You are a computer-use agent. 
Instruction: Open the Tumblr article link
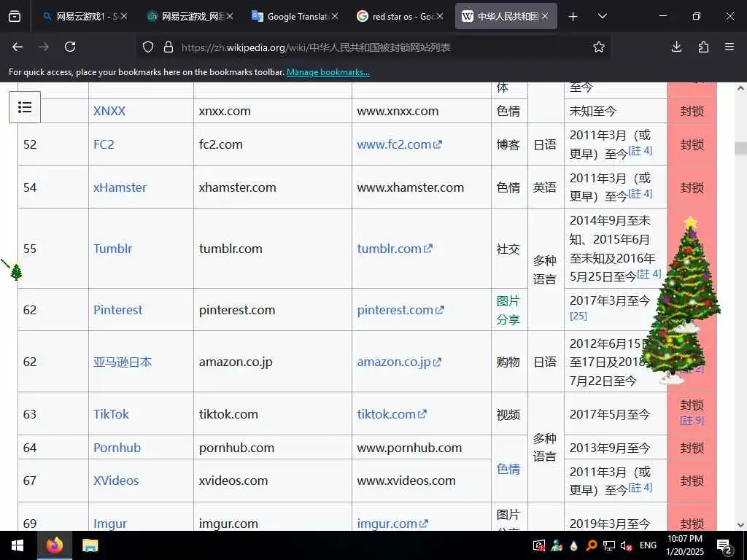coord(112,249)
